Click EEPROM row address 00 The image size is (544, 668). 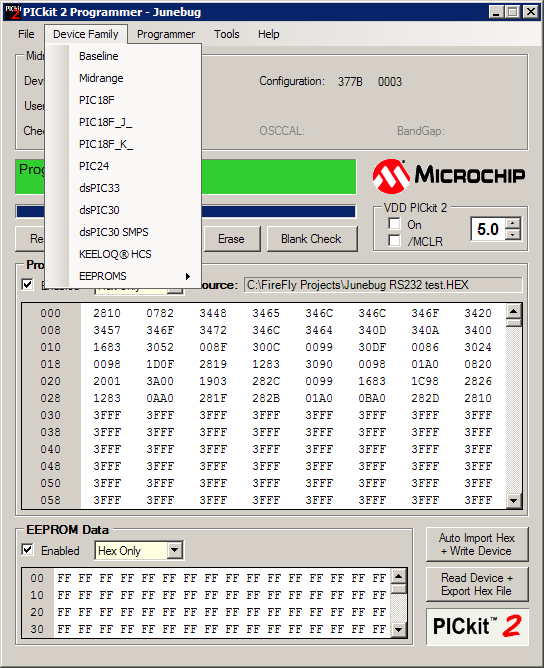37,579
